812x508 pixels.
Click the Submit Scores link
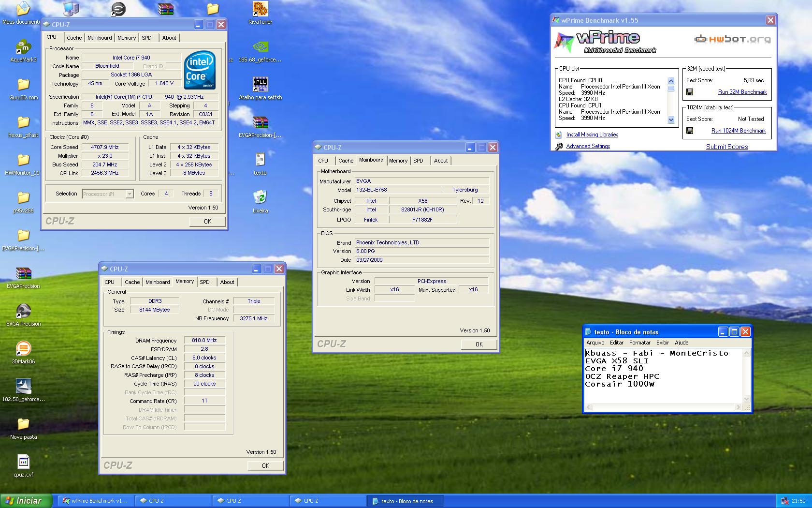pos(727,147)
